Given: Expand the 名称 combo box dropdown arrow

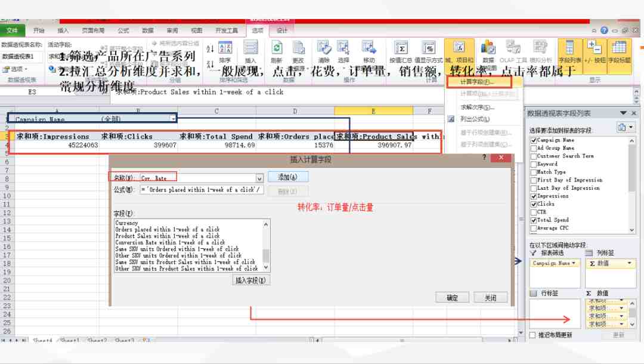Looking at the screenshot, I should 259,178.
